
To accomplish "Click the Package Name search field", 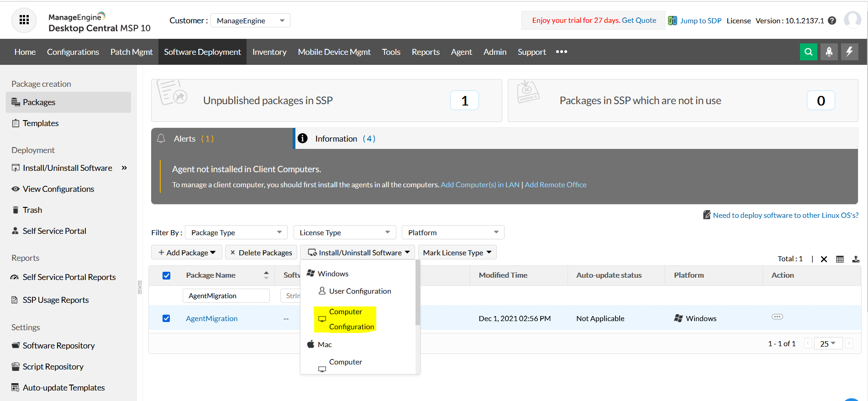I will (x=226, y=295).
